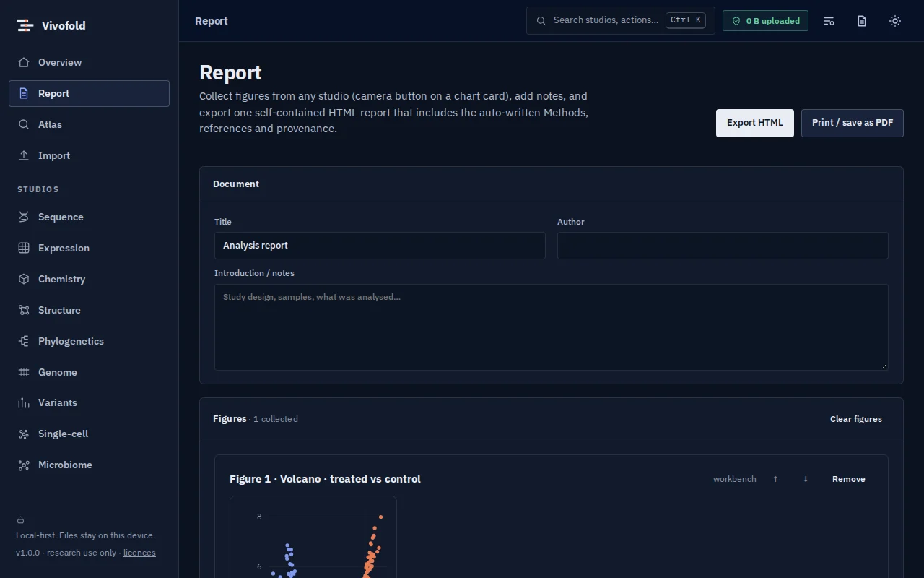Open Chemistry studio via cube icon
Screen dimensions: 924x578
pyautogui.click(x=24, y=279)
